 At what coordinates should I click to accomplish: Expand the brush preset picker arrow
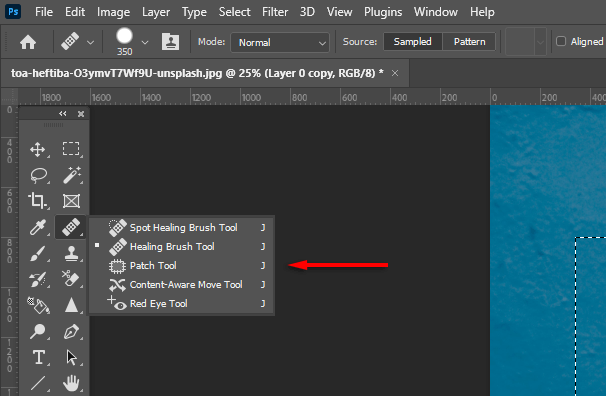point(145,42)
